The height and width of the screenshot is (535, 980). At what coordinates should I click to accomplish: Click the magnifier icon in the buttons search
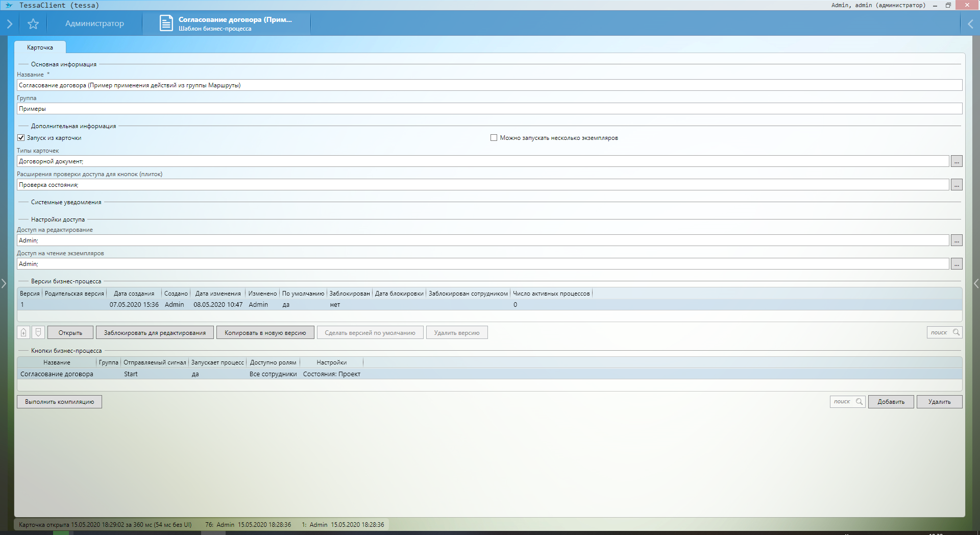859,402
